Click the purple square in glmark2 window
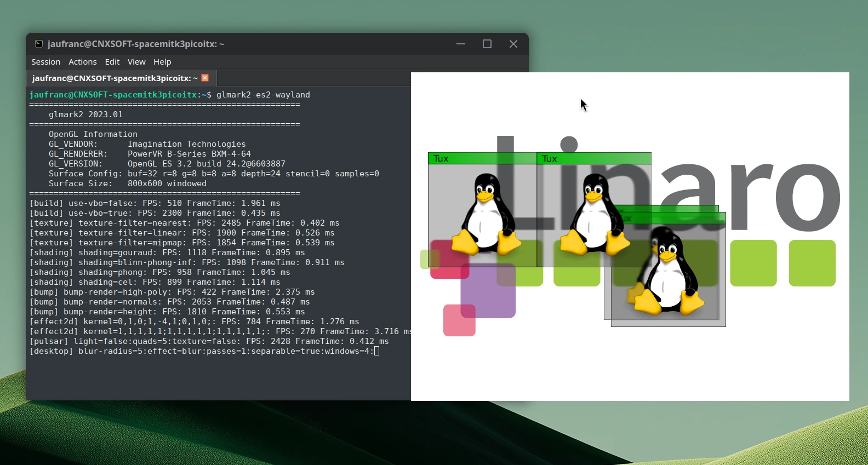Image resolution: width=868 pixels, height=465 pixels. point(488,290)
